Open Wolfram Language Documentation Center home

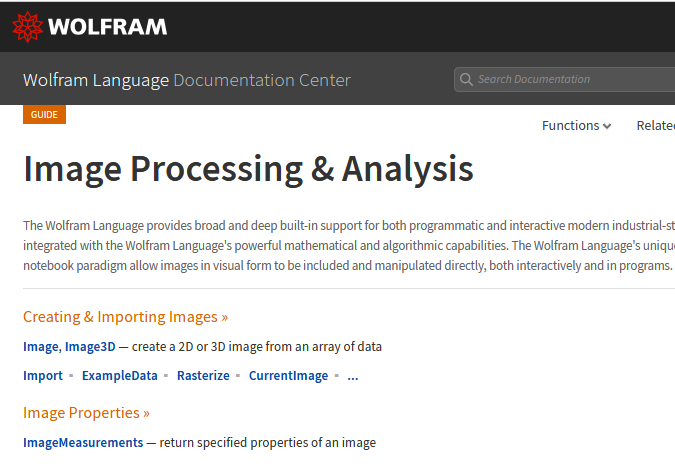[x=186, y=80]
